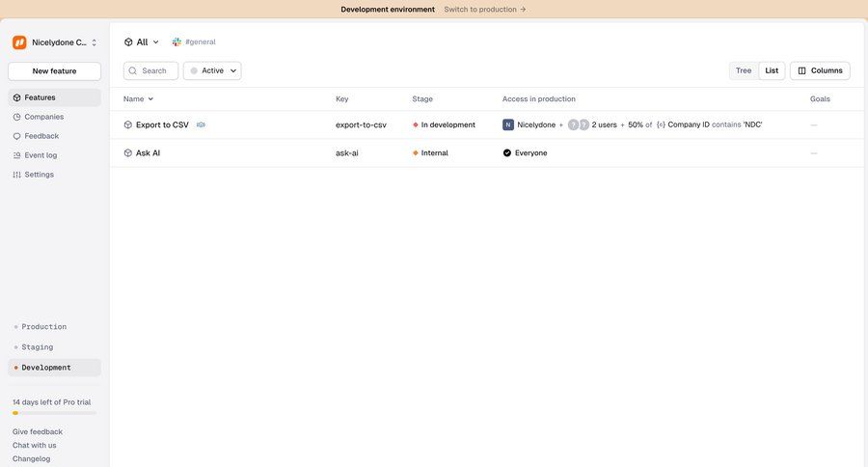
Task: Open the Export to CSV feature
Action: point(162,125)
